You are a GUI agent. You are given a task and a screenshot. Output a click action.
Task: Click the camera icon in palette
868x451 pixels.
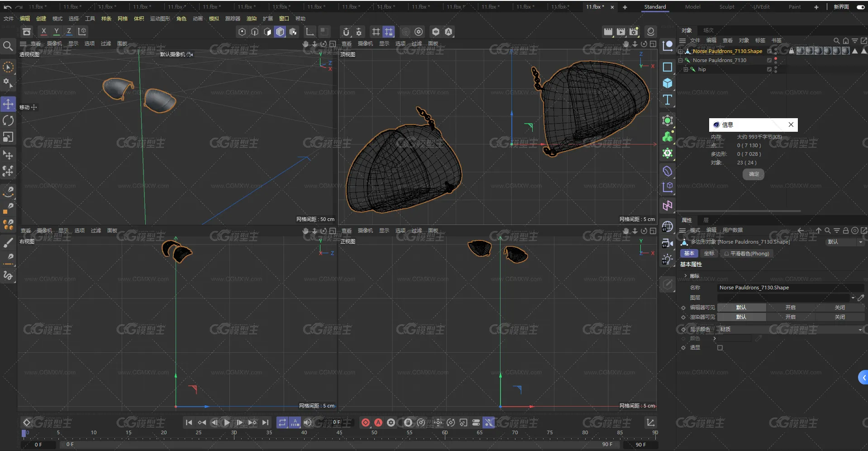(668, 243)
